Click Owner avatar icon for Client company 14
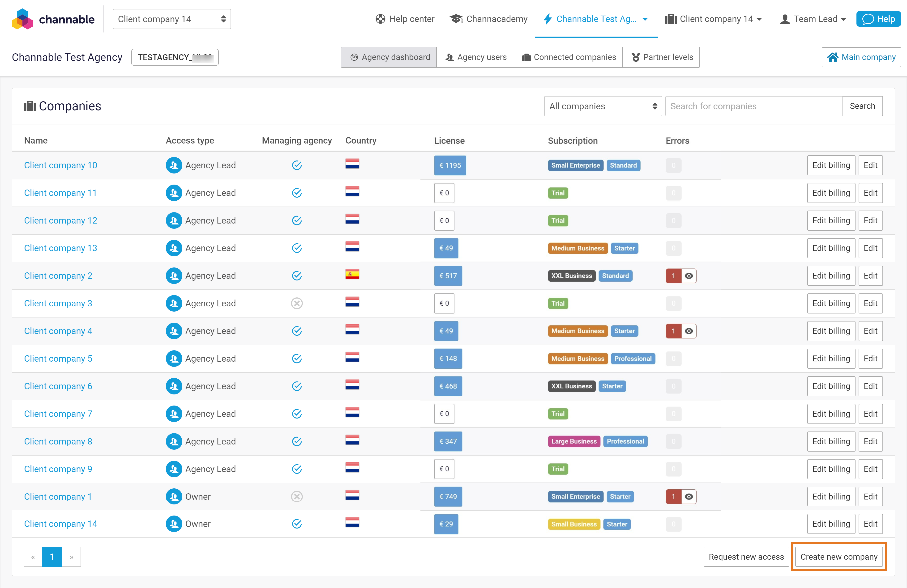Viewport: 907px width, 588px height. tap(174, 524)
